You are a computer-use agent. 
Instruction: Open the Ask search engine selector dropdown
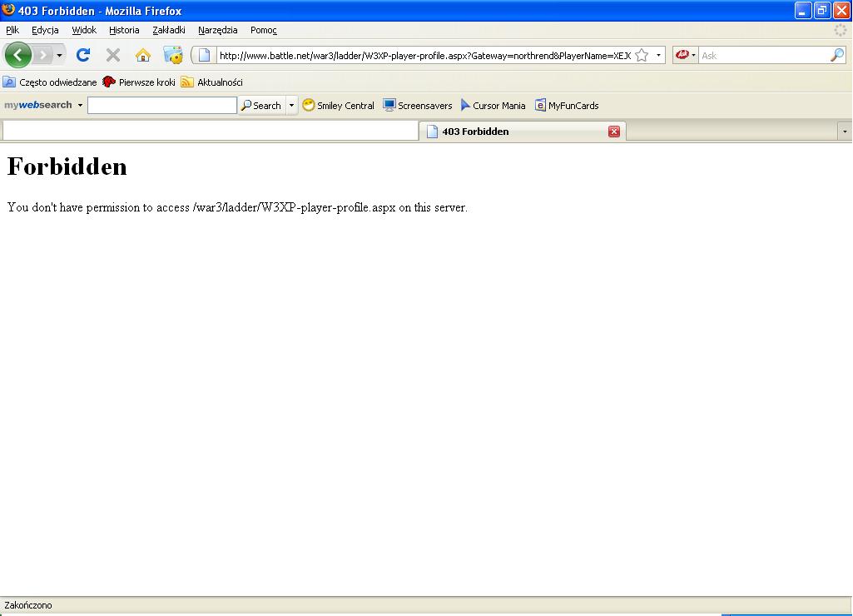tap(686, 55)
